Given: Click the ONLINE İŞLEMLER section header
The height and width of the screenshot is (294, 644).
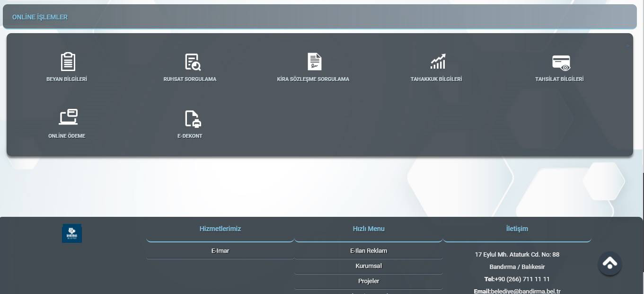Looking at the screenshot, I should (x=40, y=17).
